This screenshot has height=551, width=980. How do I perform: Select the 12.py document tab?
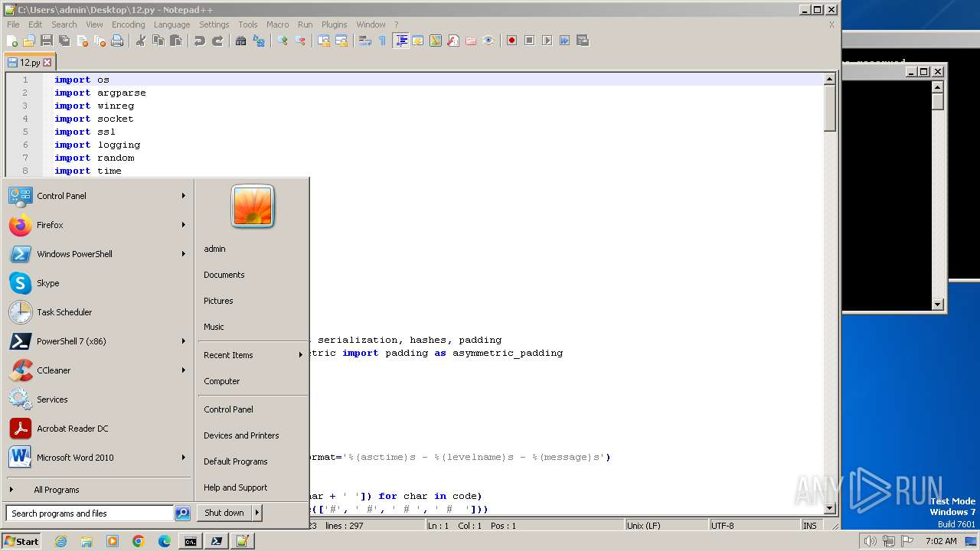(30, 63)
